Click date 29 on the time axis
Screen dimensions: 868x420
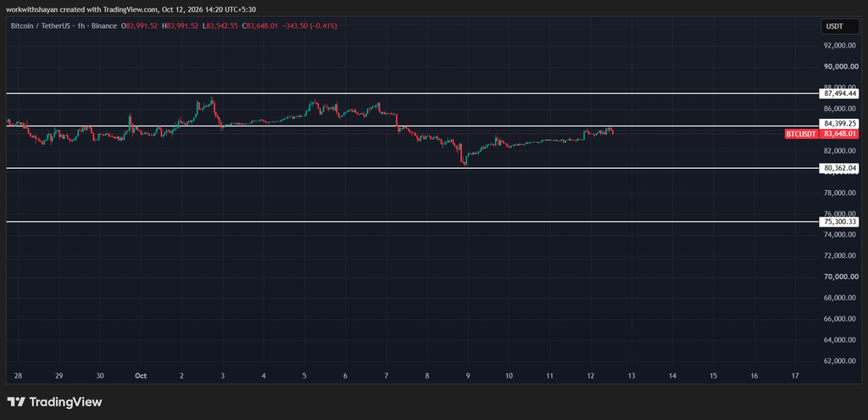59,376
